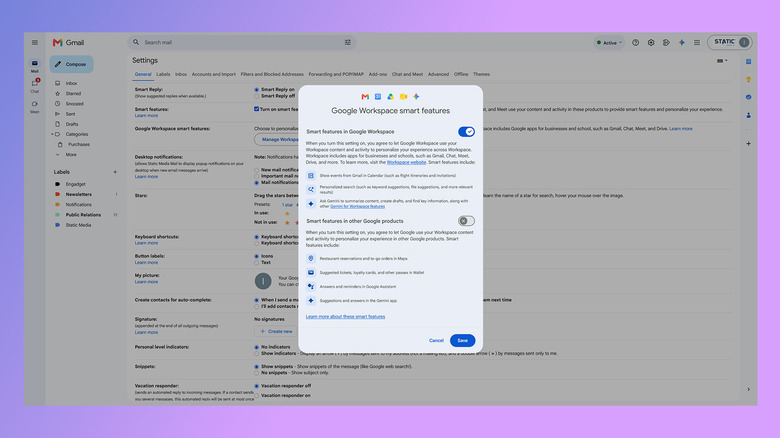Click the Compose button
The image size is (780, 438).
click(71, 64)
